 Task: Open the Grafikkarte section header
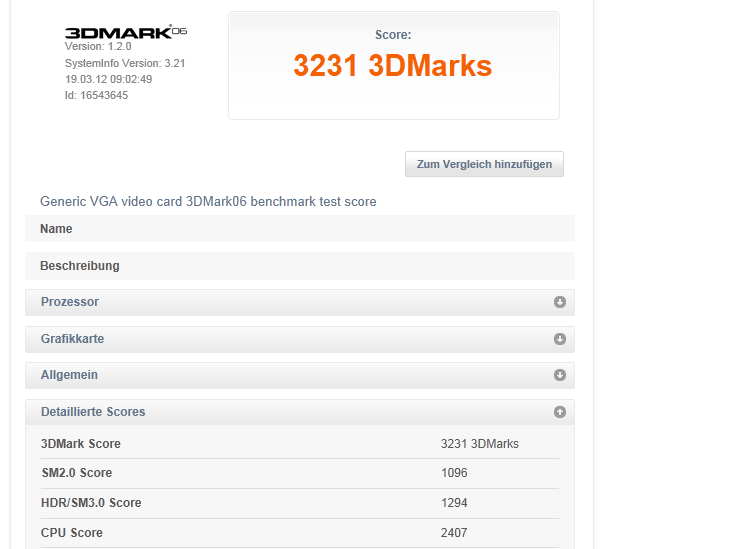pos(300,339)
